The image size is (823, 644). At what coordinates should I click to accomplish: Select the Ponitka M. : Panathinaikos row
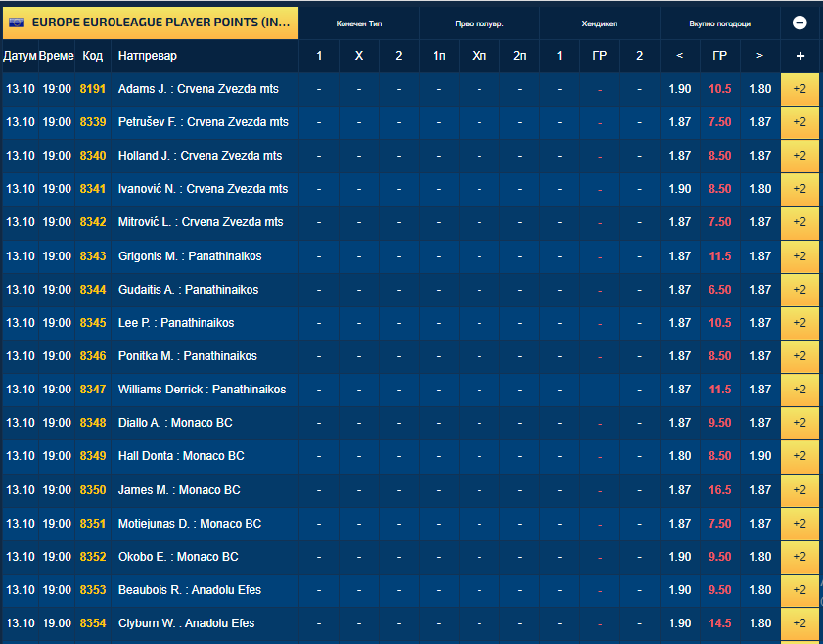click(410, 356)
